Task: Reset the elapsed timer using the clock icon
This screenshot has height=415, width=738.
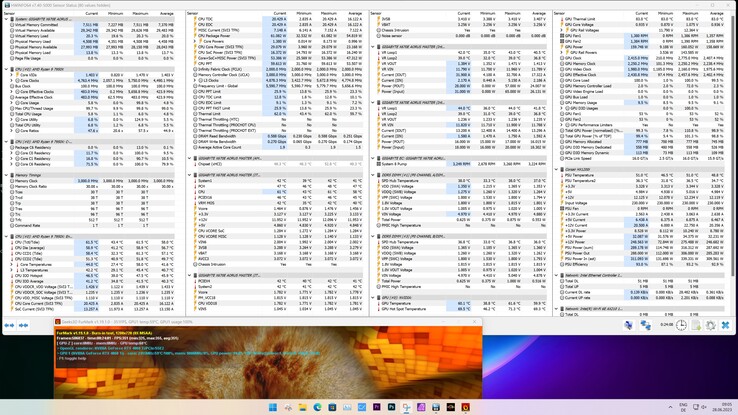Action: pyautogui.click(x=681, y=325)
